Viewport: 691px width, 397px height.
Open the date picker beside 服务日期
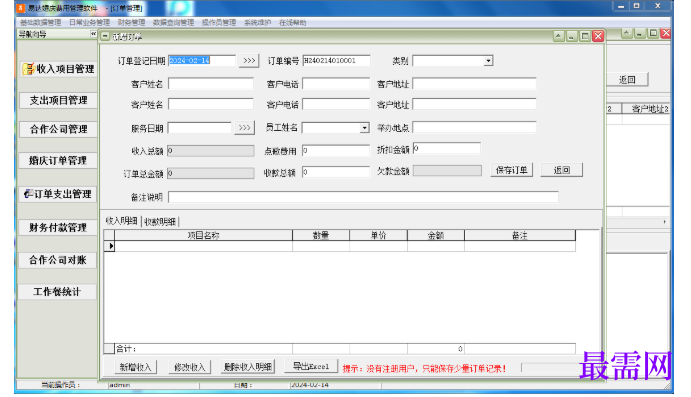tap(245, 128)
